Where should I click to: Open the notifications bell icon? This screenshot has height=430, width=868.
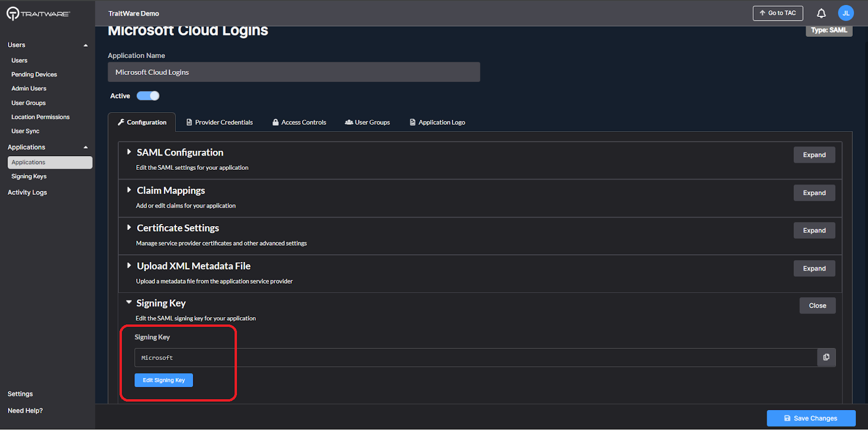point(821,13)
